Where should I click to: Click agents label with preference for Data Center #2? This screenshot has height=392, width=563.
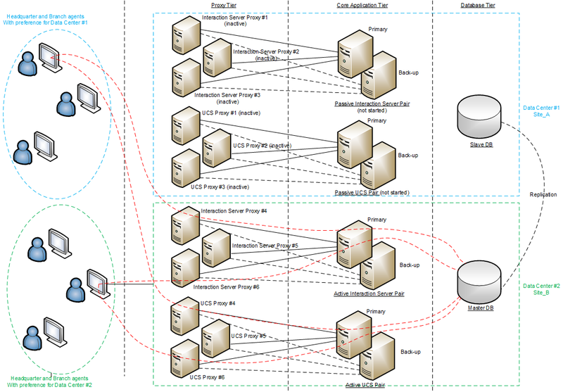pyautogui.click(x=49, y=381)
